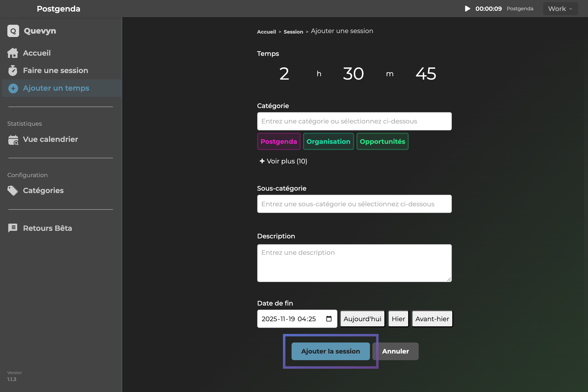Click the version number 1.1.3
This screenshot has width=588, height=392.
(12, 379)
